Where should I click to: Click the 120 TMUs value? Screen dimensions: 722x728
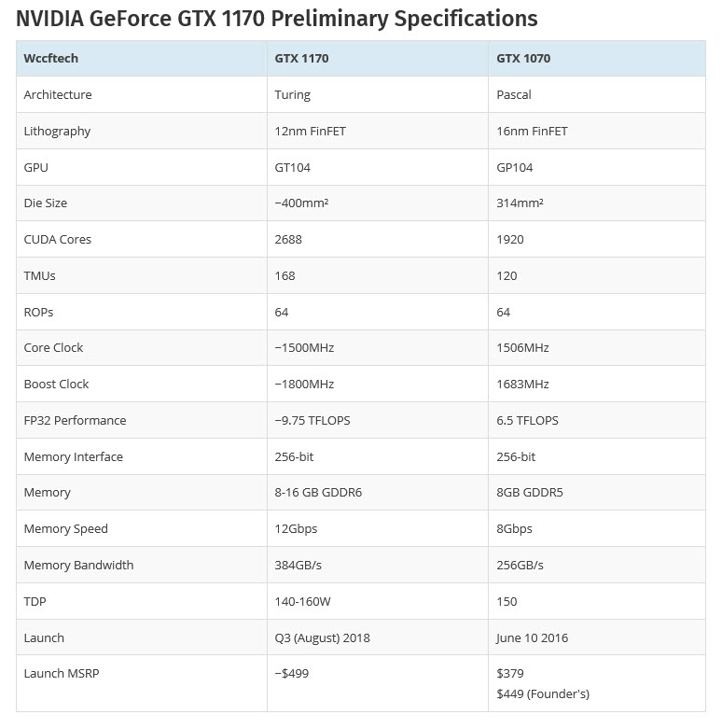pos(507,275)
